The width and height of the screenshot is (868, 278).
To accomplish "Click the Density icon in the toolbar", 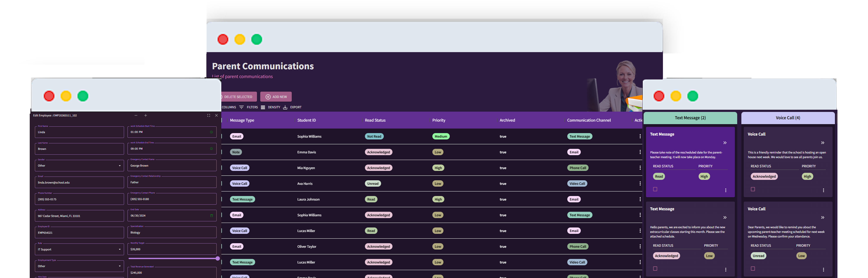I will 263,107.
